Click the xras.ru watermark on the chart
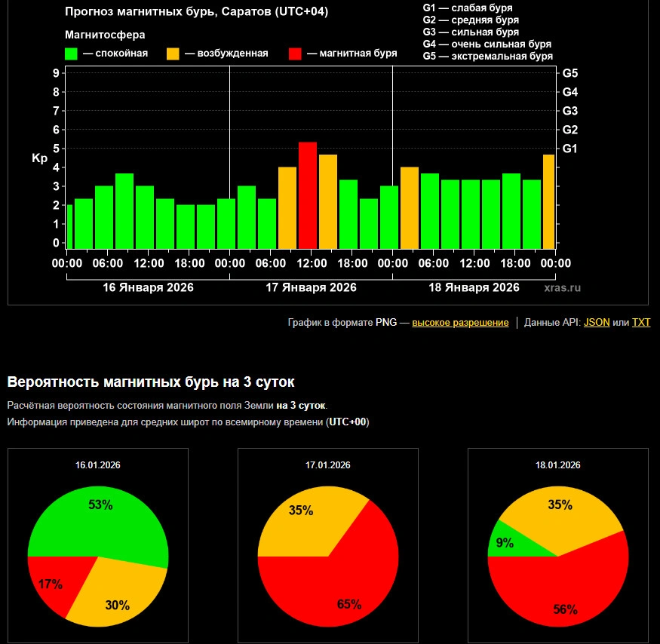This screenshot has height=644, width=660. pos(563,288)
